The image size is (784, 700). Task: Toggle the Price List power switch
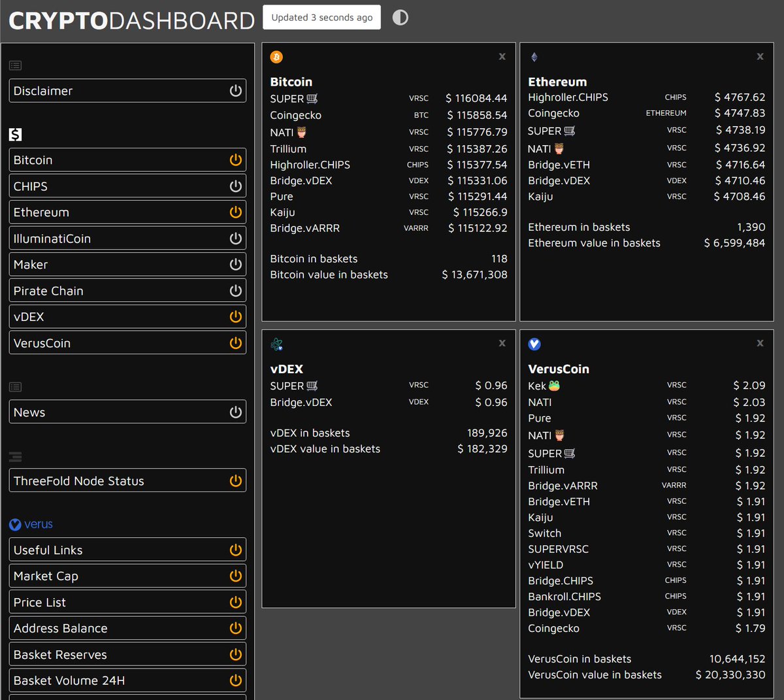pos(236,603)
